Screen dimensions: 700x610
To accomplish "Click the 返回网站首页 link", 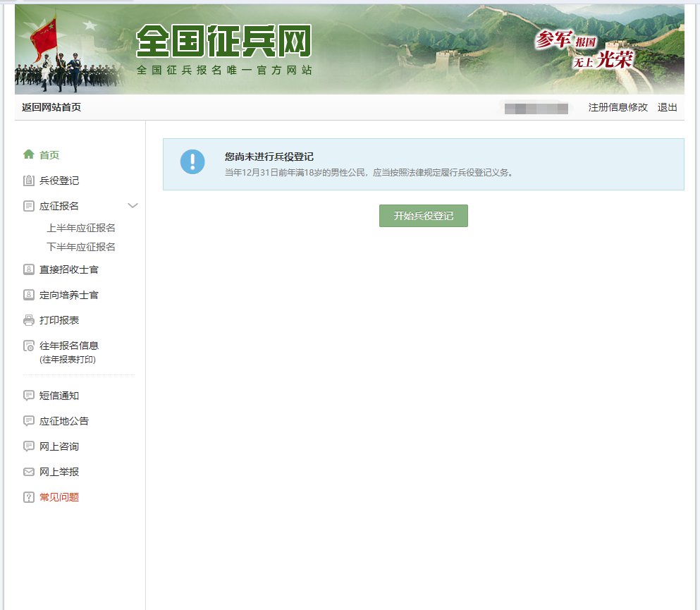I will pos(51,107).
